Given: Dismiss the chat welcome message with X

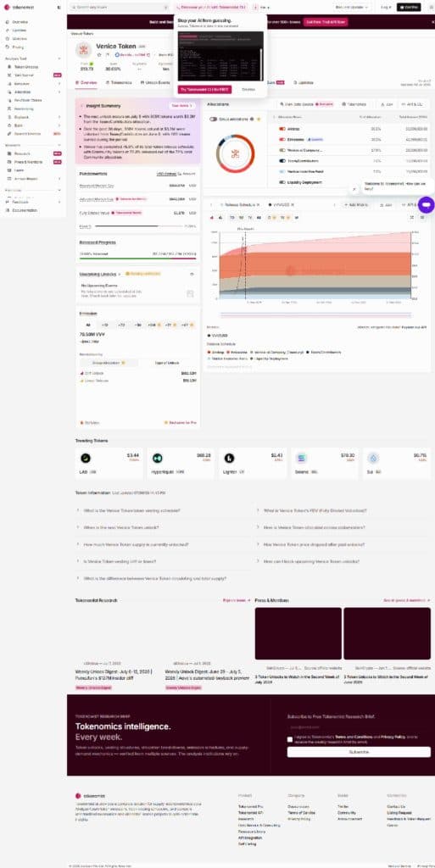Looking at the screenshot, I should 354,189.
